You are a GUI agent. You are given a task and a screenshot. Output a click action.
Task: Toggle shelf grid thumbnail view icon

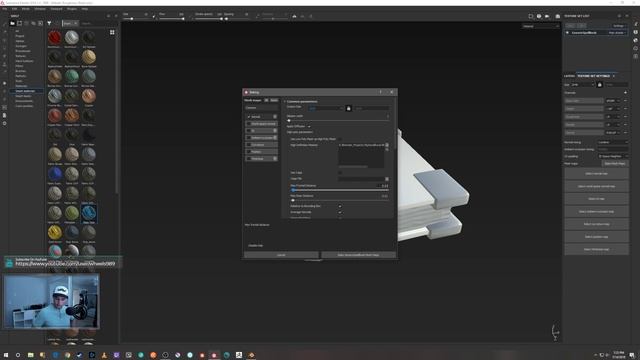pyautogui.click(x=112, y=32)
